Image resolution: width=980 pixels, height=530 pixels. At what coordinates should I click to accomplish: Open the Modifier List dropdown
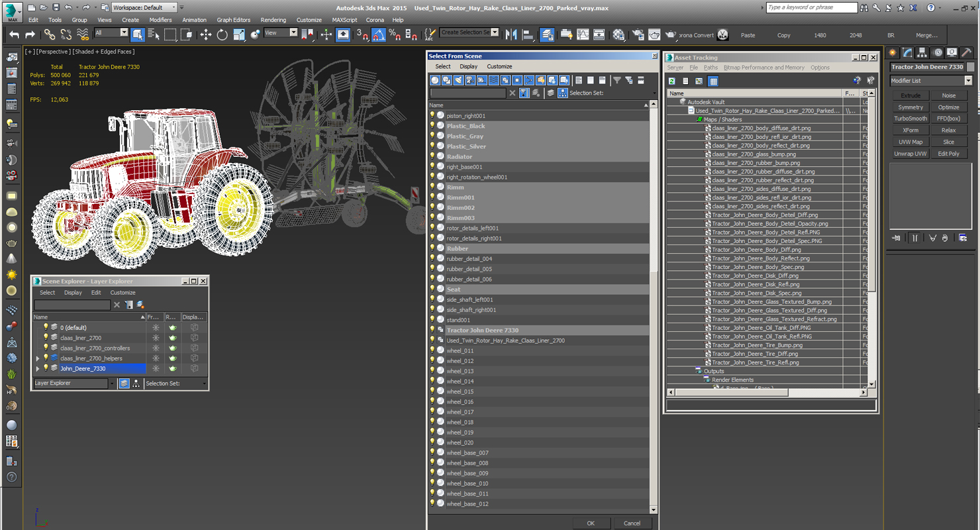tap(930, 81)
